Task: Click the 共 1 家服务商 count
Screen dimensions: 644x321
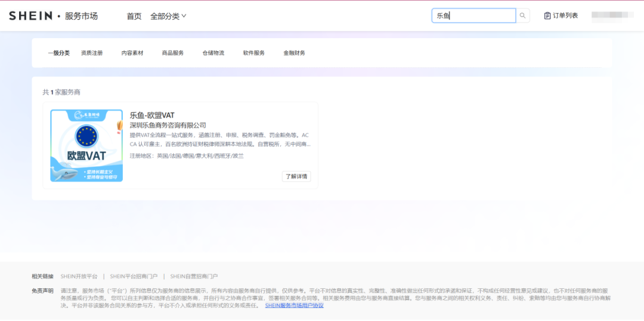Action: [x=61, y=92]
